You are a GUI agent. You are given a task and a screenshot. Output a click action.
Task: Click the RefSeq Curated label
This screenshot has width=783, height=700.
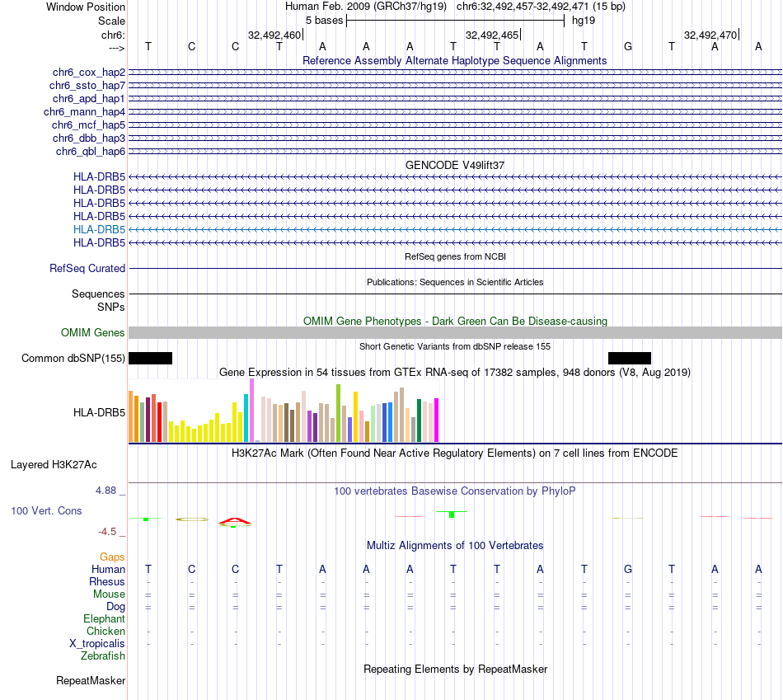[x=87, y=268]
